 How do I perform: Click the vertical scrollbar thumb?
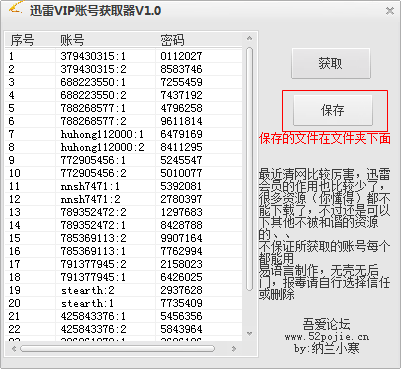tap(249, 169)
